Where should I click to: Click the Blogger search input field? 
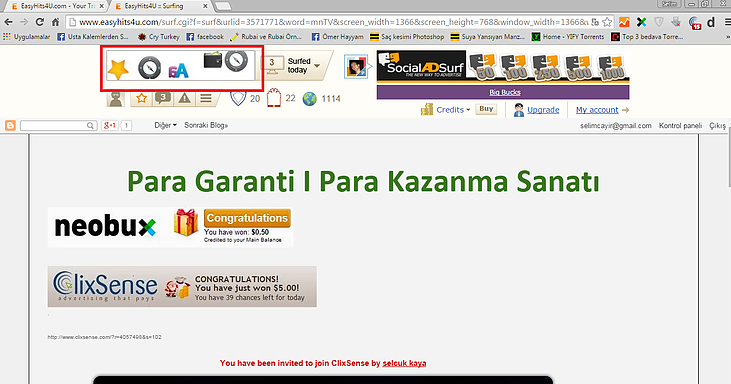58,125
